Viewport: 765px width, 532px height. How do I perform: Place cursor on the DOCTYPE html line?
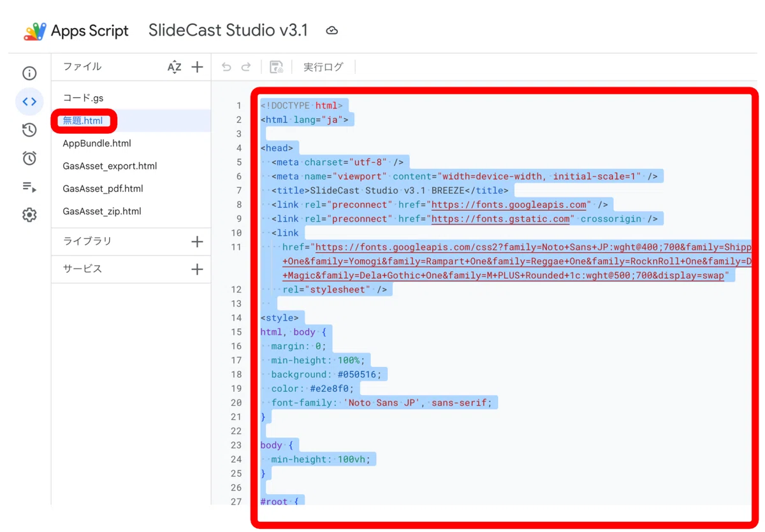click(302, 106)
